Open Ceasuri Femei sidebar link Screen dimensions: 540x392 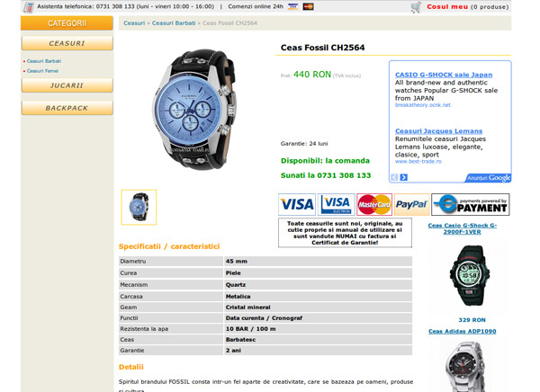tap(42, 71)
